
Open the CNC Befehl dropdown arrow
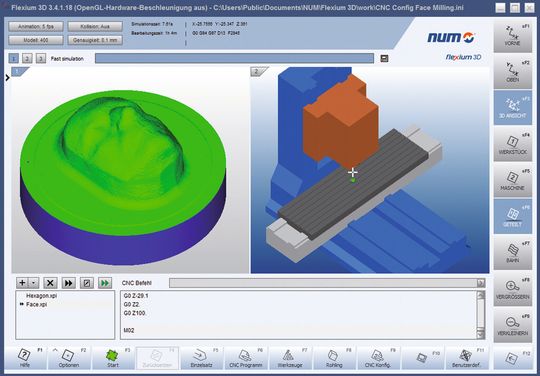point(481,283)
